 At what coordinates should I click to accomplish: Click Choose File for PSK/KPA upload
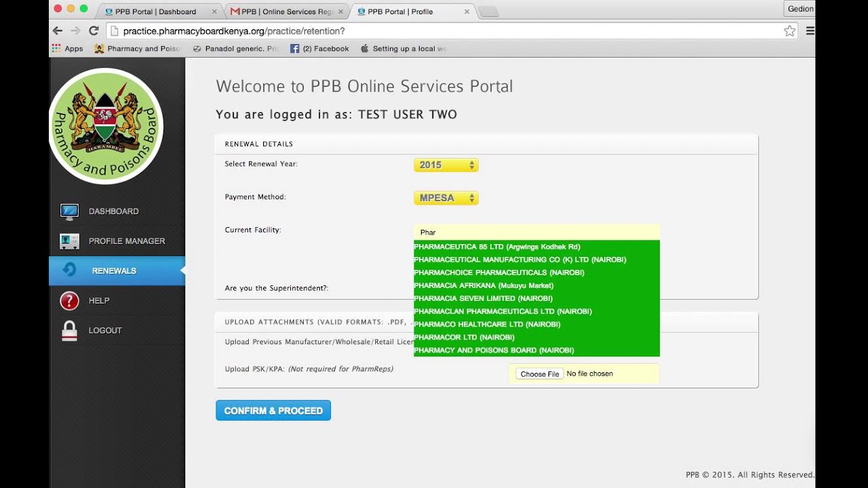coord(540,374)
